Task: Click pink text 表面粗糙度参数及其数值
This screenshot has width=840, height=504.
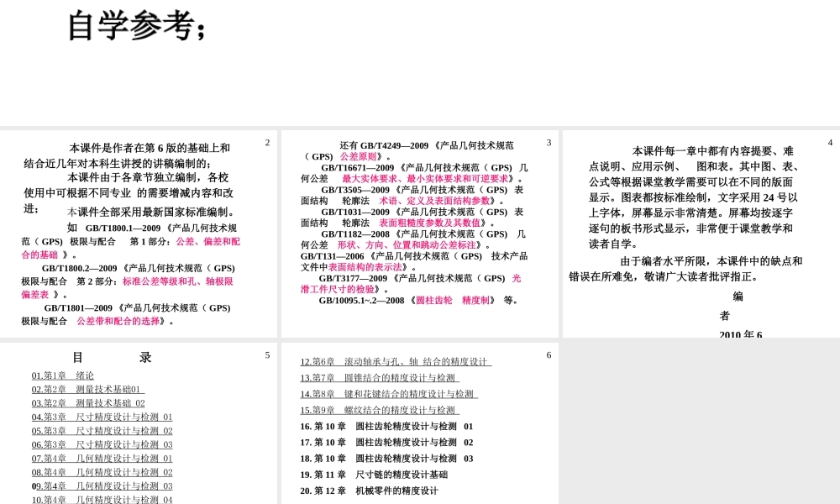Action: [429, 223]
